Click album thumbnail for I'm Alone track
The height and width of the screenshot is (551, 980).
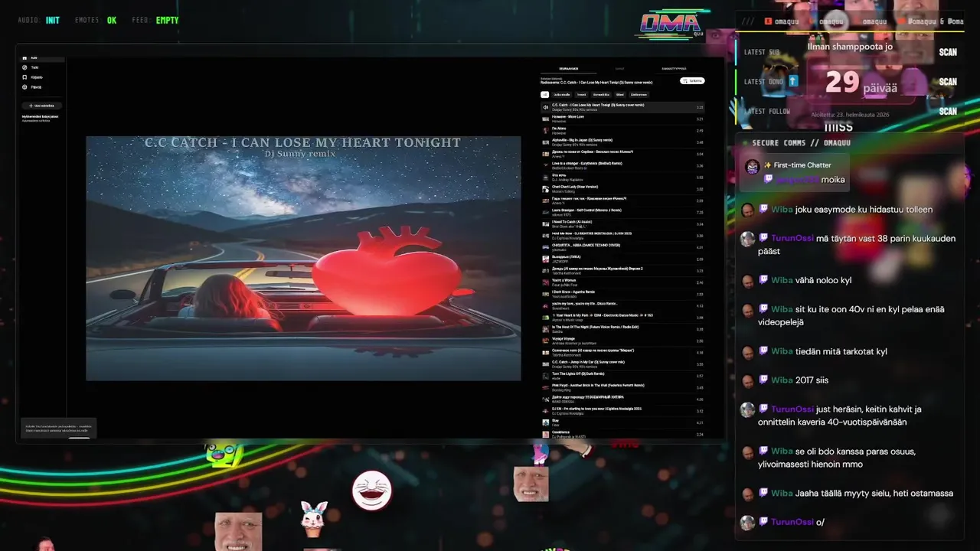coord(545,130)
